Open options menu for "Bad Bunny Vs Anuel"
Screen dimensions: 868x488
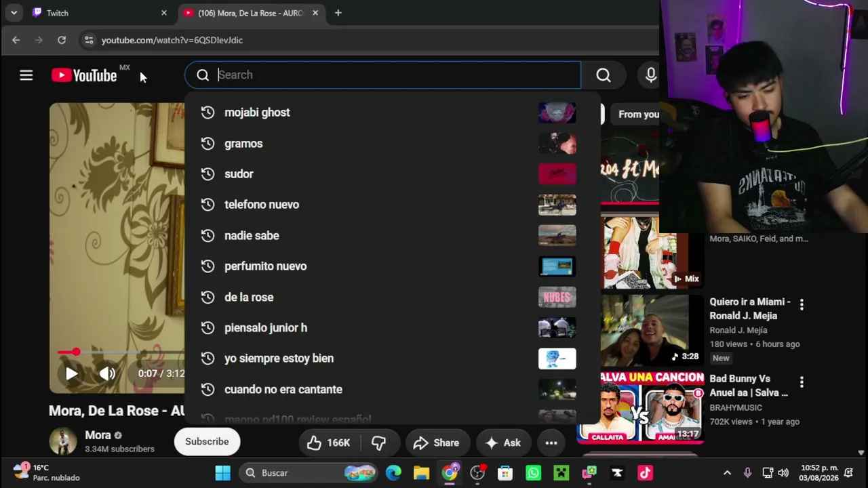802,382
